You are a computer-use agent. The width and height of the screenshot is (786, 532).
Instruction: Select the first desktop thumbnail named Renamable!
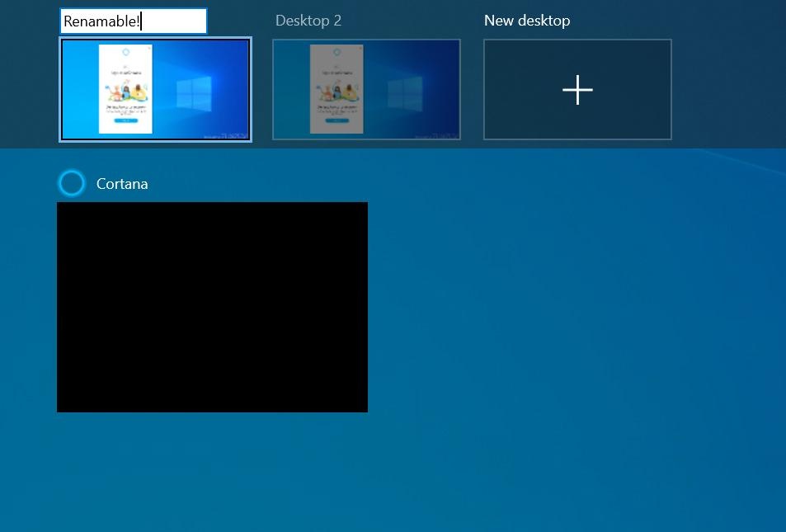155,89
